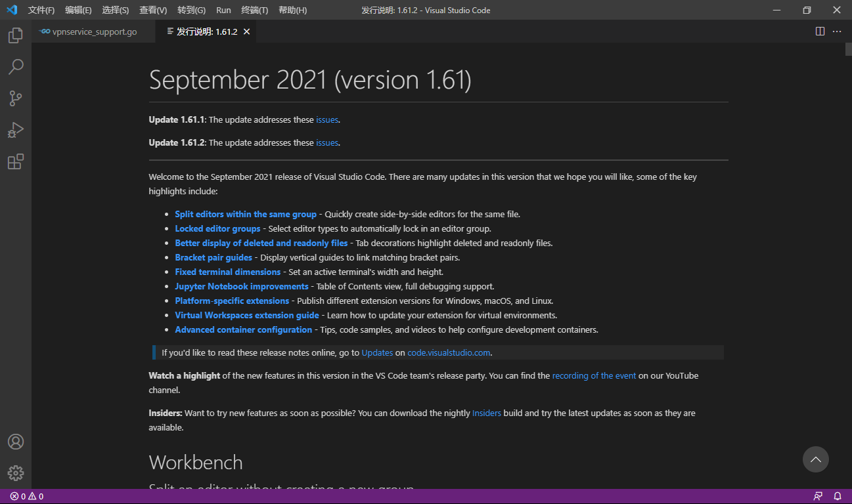Open the editor More Actions ellipsis menu
This screenshot has height=504, width=852.
(837, 31)
